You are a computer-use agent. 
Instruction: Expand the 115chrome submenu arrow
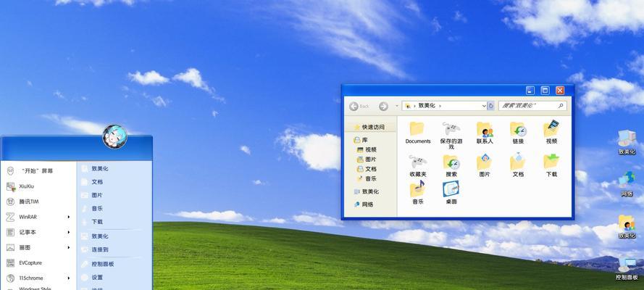(x=69, y=278)
